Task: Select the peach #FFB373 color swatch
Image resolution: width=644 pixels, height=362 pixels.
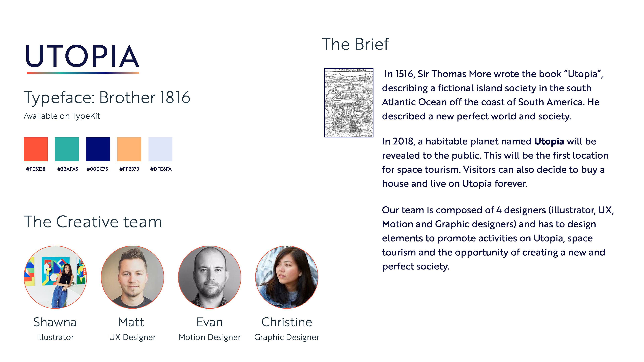Action: pyautogui.click(x=129, y=149)
